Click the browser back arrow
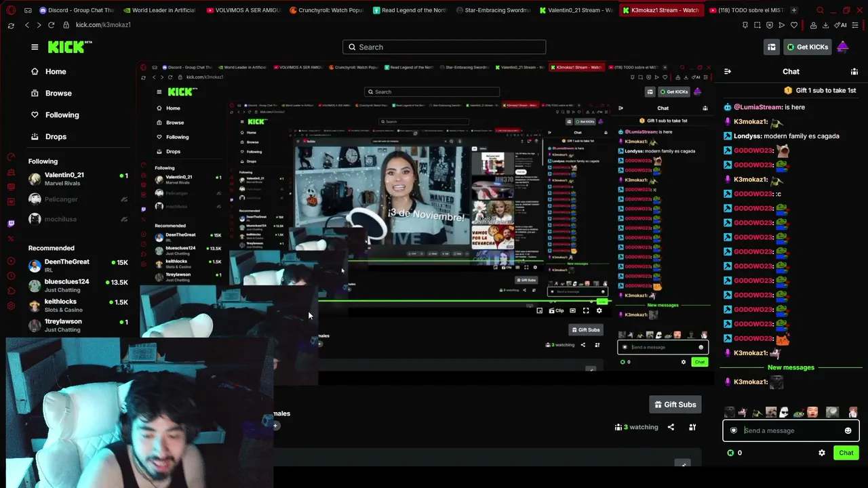Viewport: 868px width, 488px height. click(x=27, y=25)
